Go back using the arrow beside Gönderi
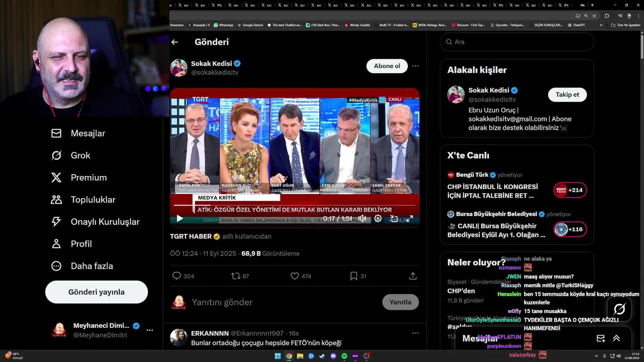This screenshot has height=362, width=644. [x=175, y=42]
